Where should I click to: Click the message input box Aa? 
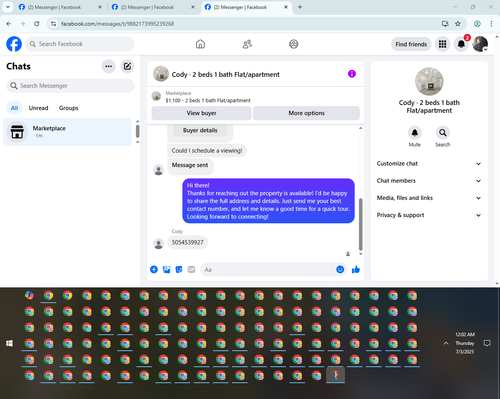[x=268, y=269]
